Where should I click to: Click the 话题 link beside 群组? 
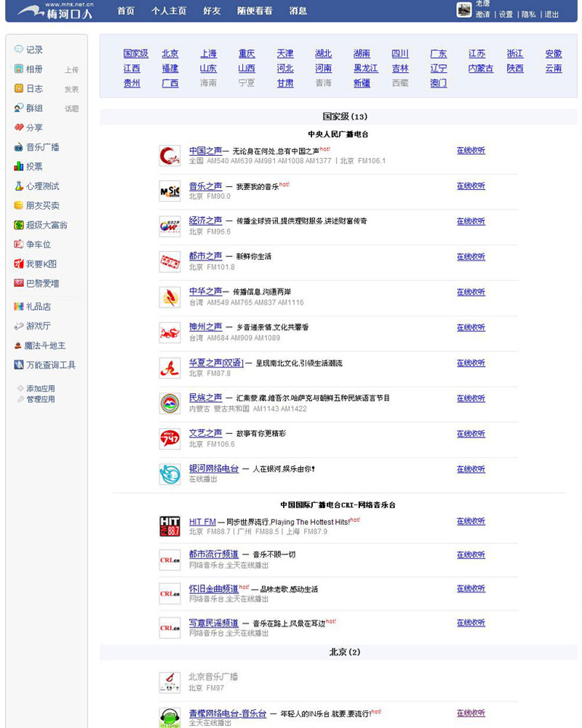[x=71, y=108]
